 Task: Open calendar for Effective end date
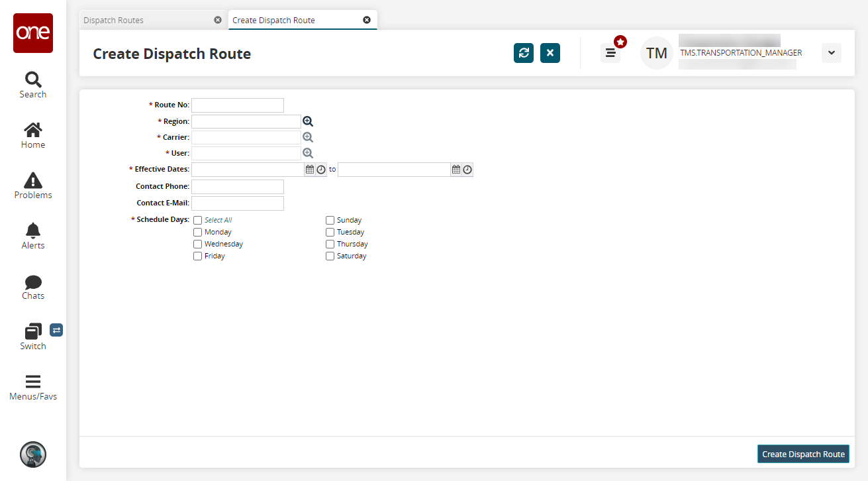pos(456,170)
